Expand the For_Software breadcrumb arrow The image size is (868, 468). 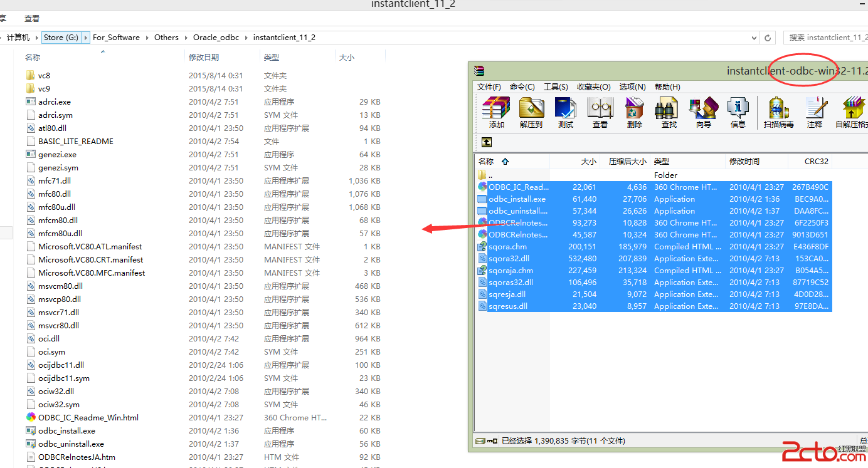[147, 38]
